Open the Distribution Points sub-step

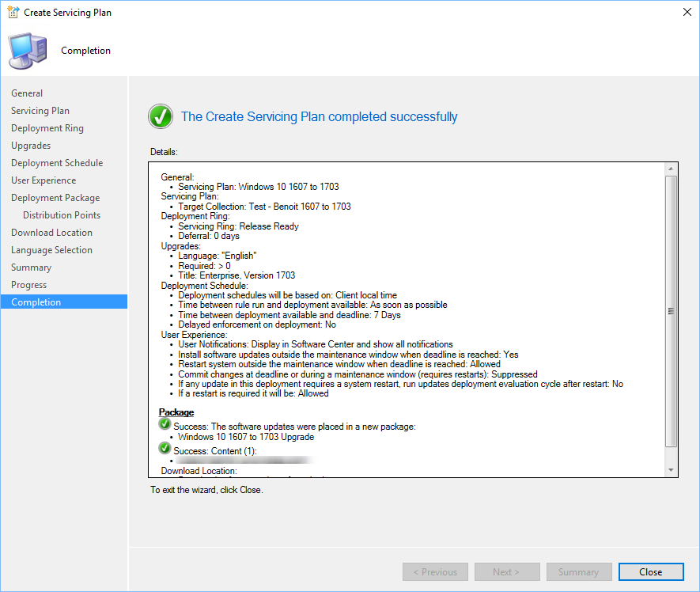coord(62,215)
